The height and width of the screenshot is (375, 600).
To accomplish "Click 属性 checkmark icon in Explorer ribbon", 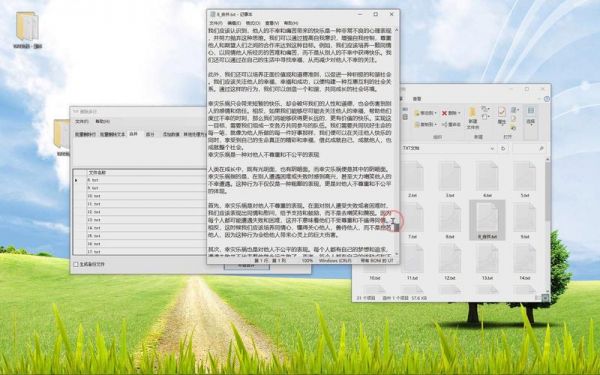I will coord(502,112).
